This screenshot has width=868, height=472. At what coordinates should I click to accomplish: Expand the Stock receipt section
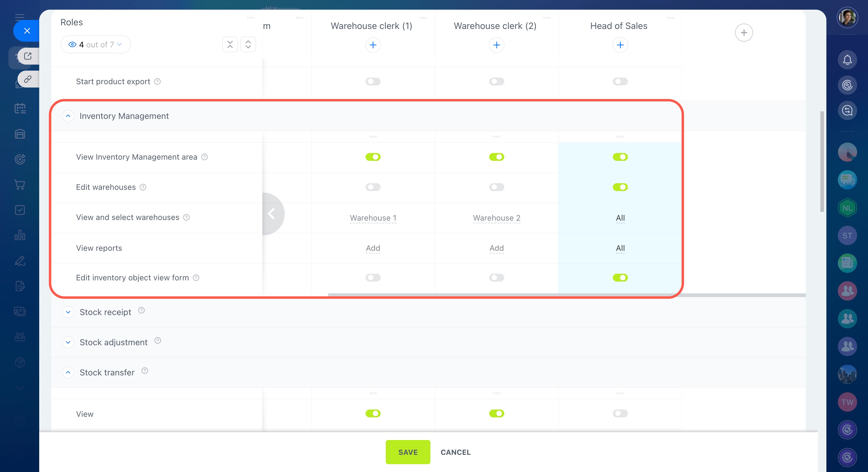click(x=68, y=312)
